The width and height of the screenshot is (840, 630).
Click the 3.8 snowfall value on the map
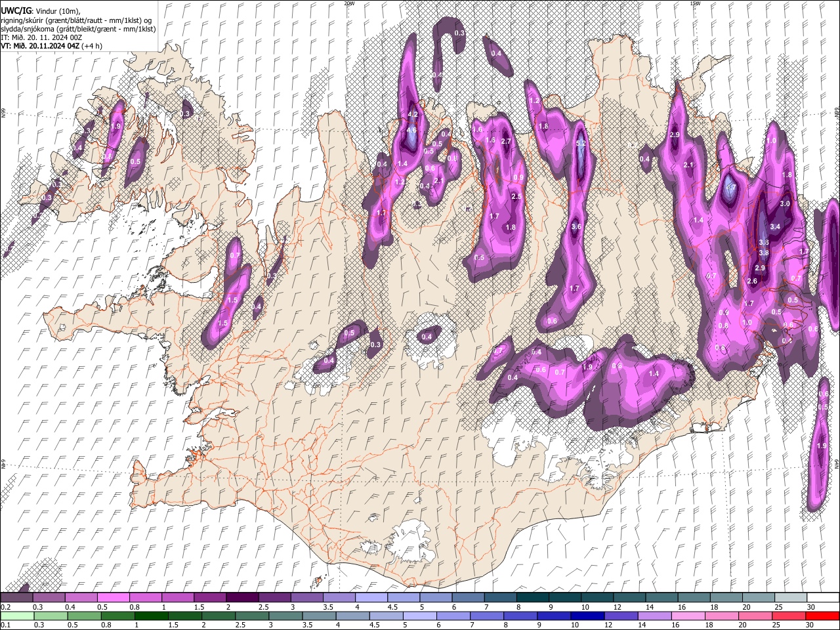[764, 253]
